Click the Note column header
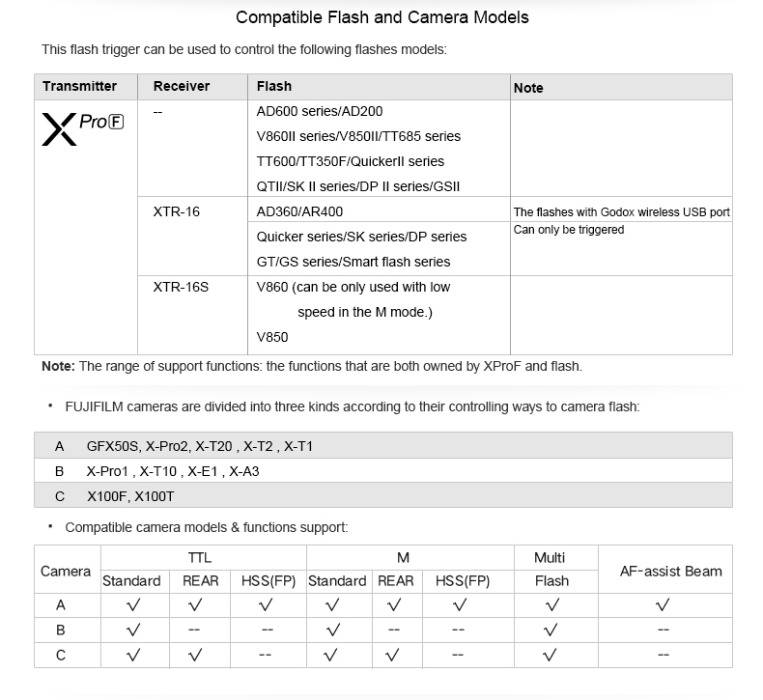Screen dimensions: 763x700 click(528, 88)
